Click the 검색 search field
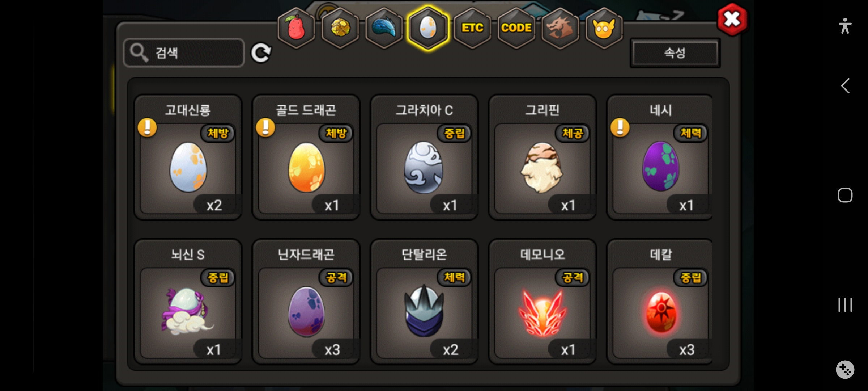This screenshot has height=391, width=868. (x=184, y=53)
